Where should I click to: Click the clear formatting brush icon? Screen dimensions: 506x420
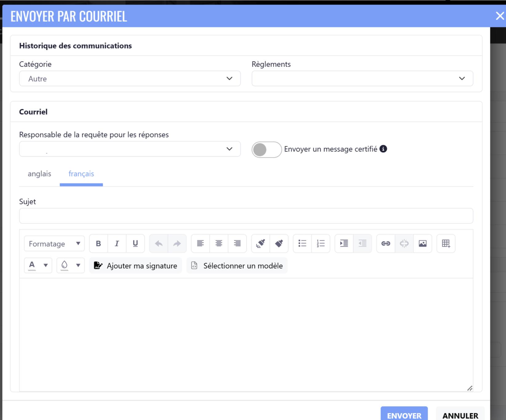point(279,244)
